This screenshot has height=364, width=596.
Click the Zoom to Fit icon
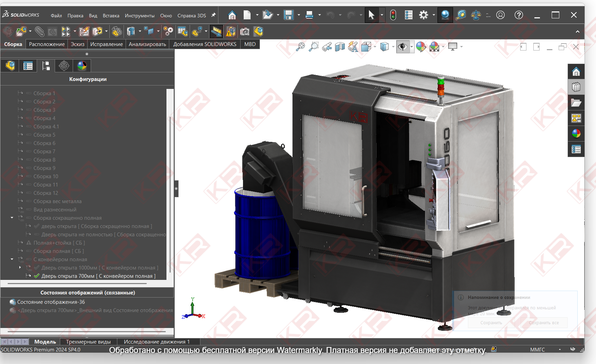point(300,47)
